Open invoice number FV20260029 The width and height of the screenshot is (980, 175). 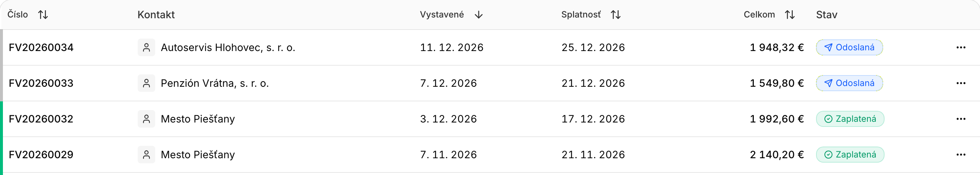(x=41, y=155)
